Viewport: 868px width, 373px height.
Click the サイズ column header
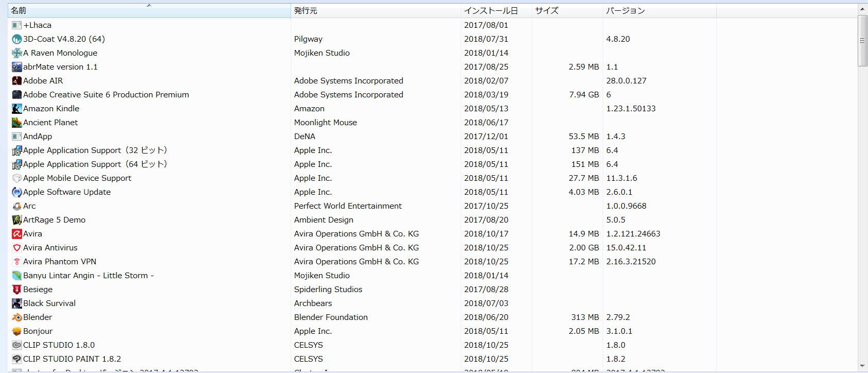(547, 11)
